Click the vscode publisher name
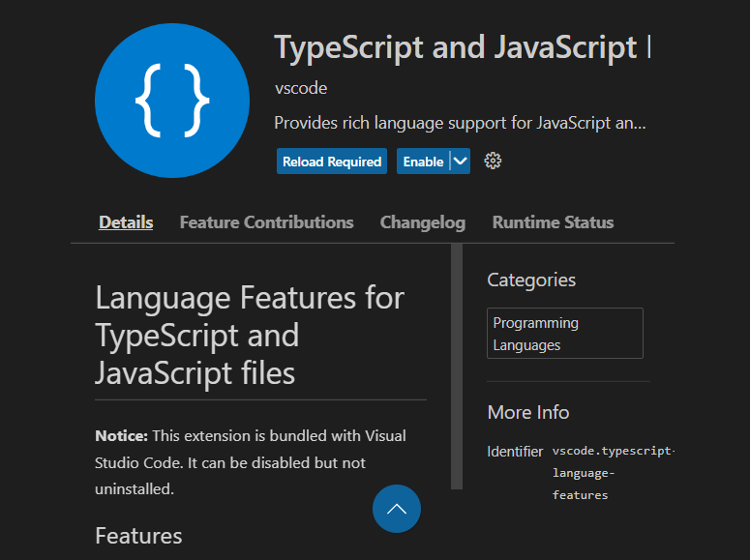Screen dimensions: 750x560 (301, 88)
